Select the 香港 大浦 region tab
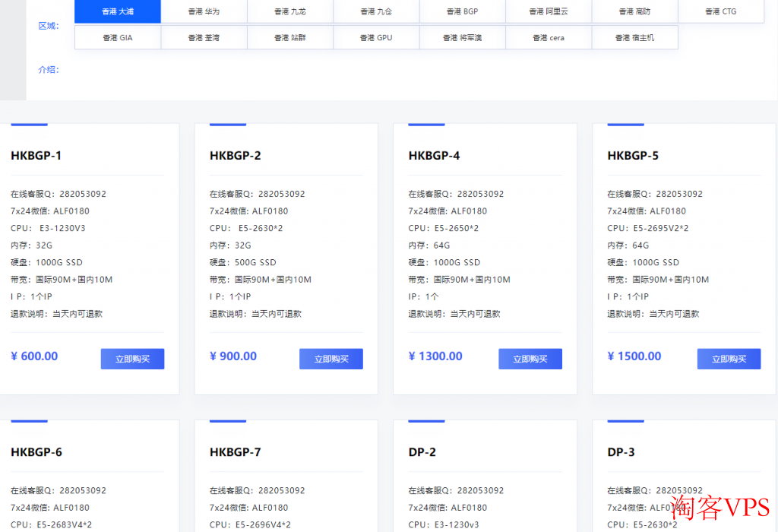This screenshot has width=778, height=532. pos(118,11)
